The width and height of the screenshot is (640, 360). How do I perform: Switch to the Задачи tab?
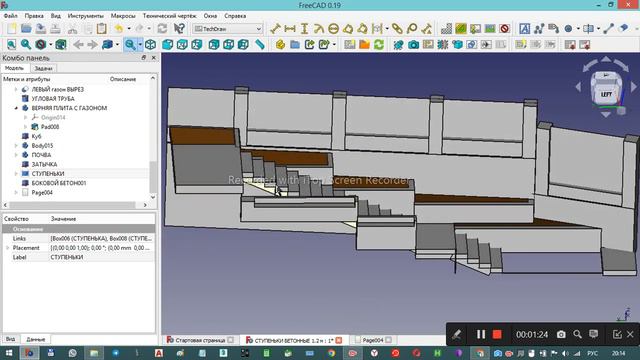coord(43,68)
